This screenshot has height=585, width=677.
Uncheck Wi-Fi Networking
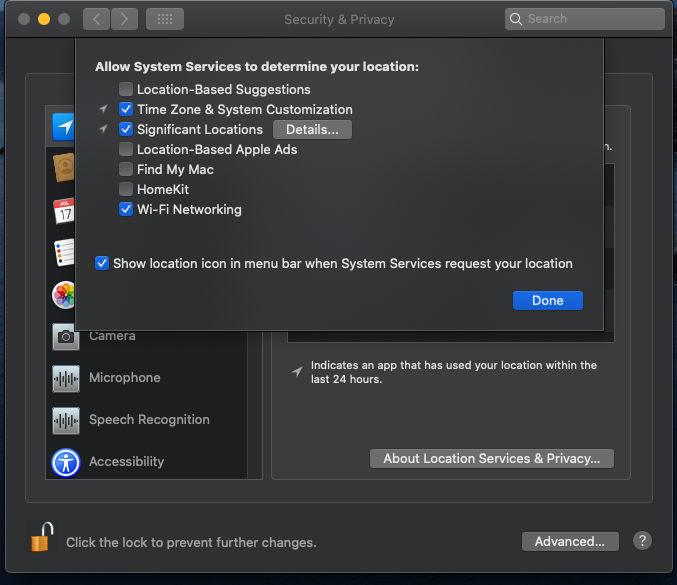coord(126,209)
